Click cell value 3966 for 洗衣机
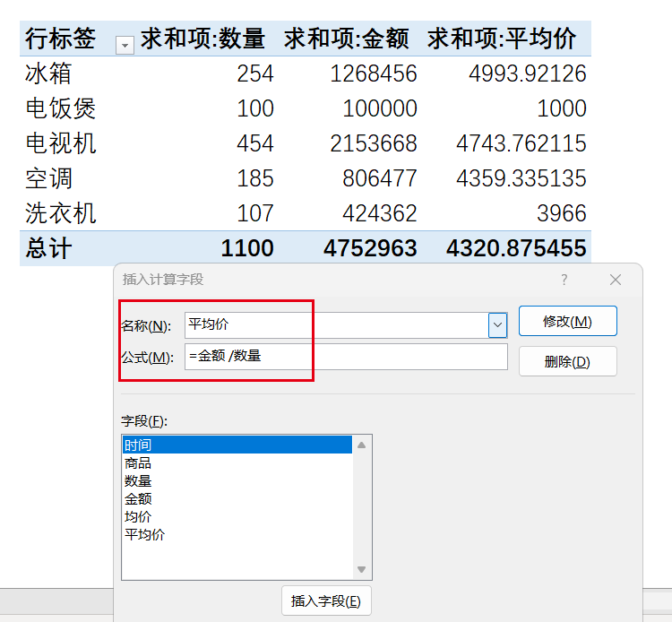The image size is (672, 622). tap(562, 214)
